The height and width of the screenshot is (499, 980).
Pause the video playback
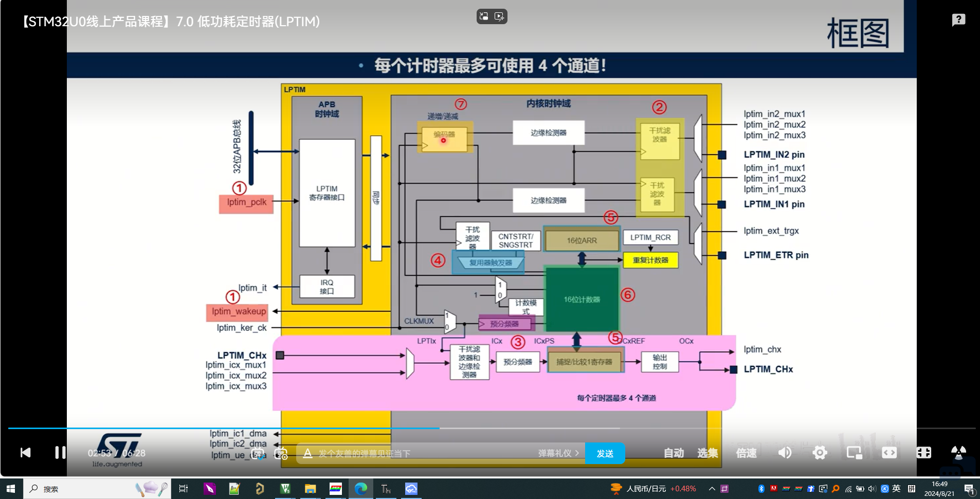point(61,452)
